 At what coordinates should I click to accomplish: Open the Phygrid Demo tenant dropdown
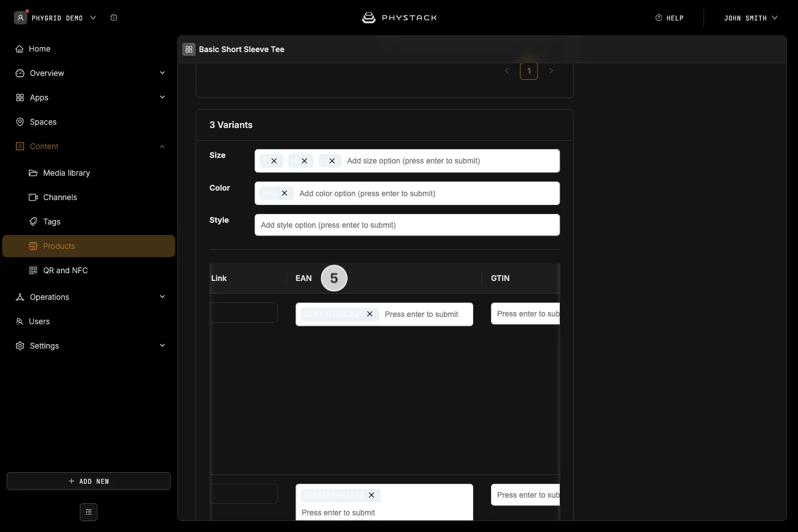(x=55, y=18)
